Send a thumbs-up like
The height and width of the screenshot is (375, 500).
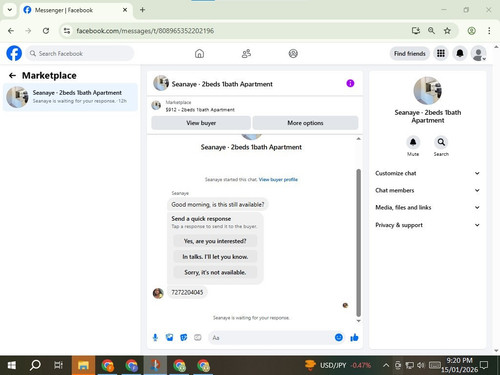pyautogui.click(x=354, y=338)
